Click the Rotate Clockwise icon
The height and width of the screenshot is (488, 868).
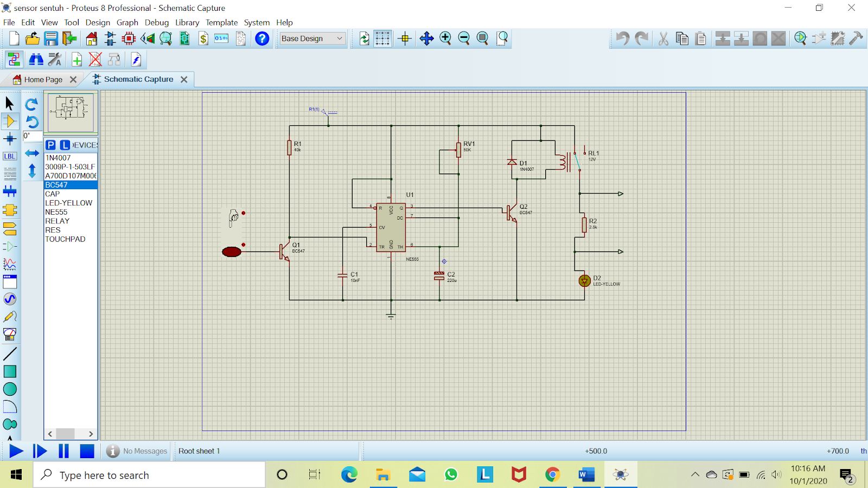[x=32, y=104]
